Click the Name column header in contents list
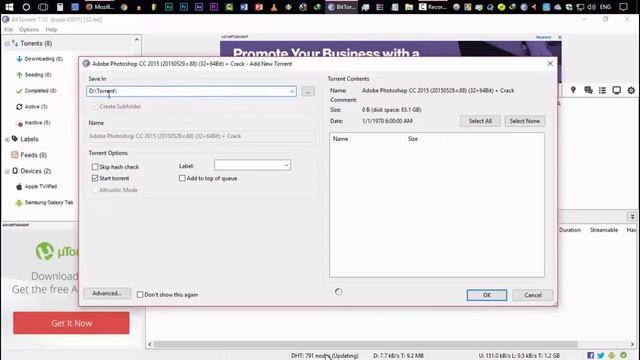This screenshot has width=640, height=360. 340,139
